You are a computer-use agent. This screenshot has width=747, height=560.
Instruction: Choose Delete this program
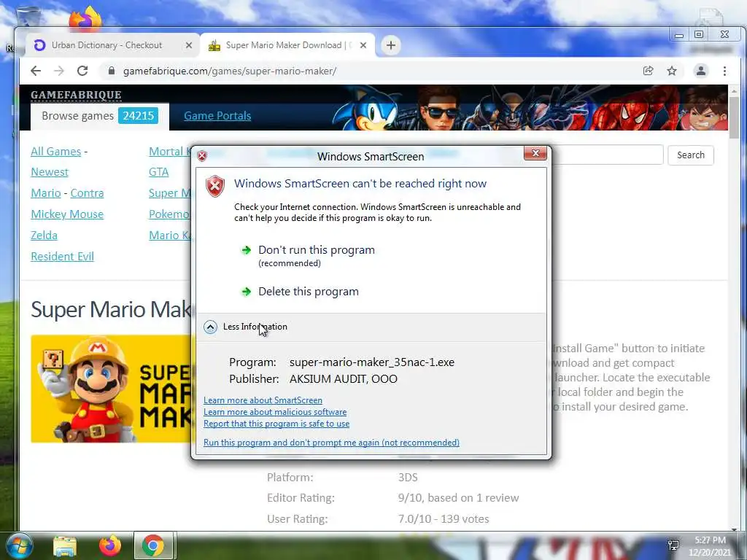click(309, 292)
